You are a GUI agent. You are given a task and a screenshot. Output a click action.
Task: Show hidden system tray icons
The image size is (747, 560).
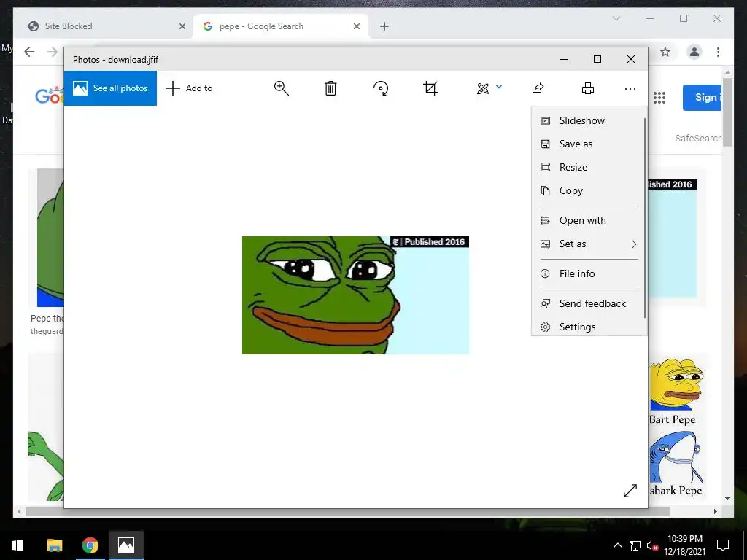[x=617, y=545]
